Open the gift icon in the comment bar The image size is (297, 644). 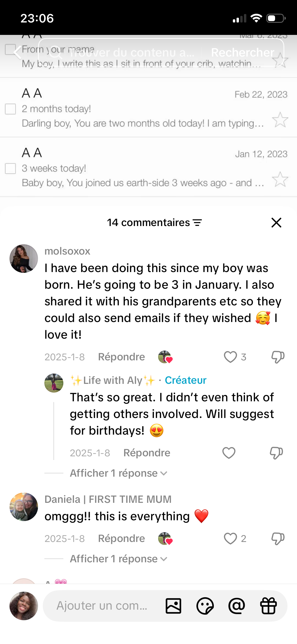pos(268,606)
